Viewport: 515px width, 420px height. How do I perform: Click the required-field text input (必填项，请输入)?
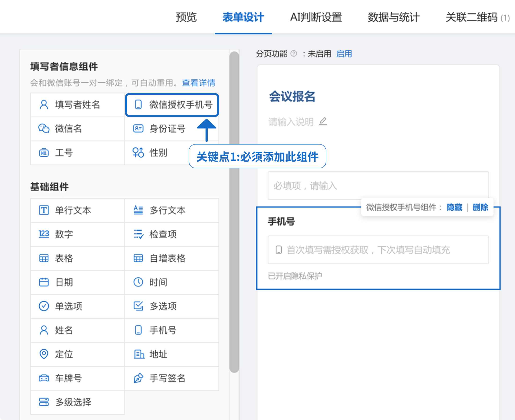click(x=378, y=186)
